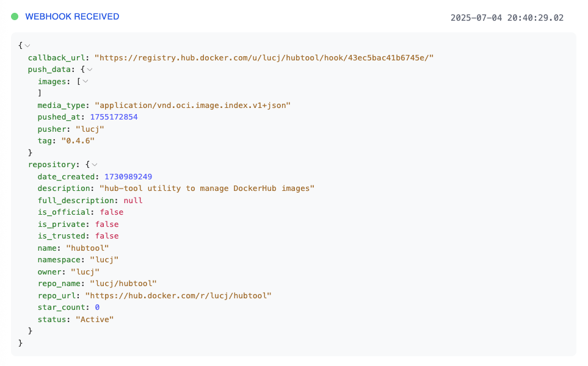This screenshot has height=366, width=588.
Task: Click the images key
Action: tap(52, 82)
